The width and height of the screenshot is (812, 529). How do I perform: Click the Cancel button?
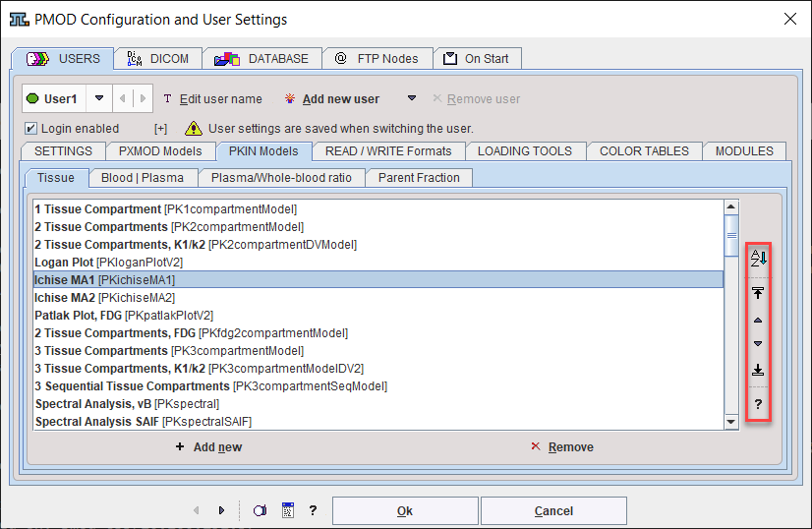pyautogui.click(x=553, y=511)
